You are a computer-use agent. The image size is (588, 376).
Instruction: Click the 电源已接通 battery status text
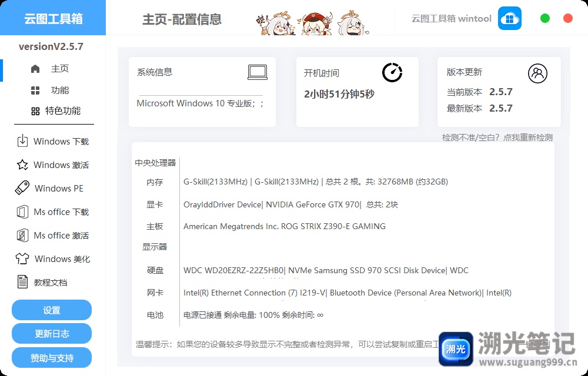coord(253,315)
